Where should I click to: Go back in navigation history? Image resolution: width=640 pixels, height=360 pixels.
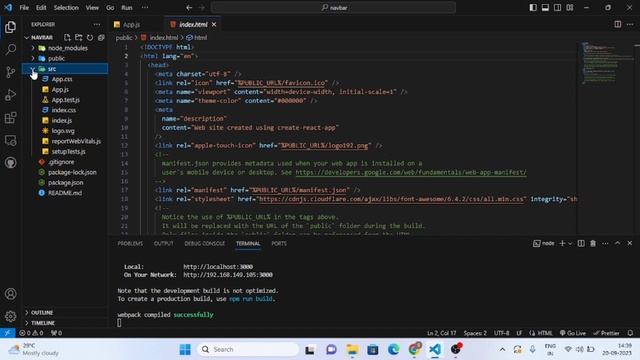pyautogui.click(x=189, y=7)
